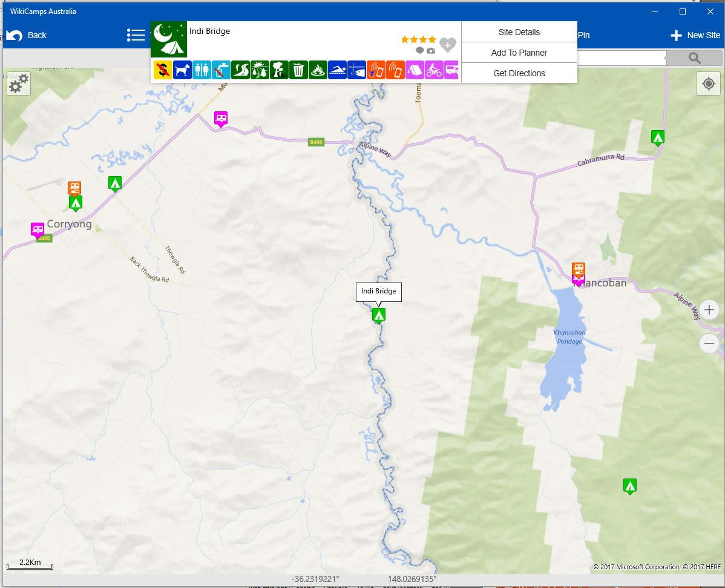This screenshot has height=588, width=725.
Task: Click the no drinking water icon
Action: (x=221, y=70)
